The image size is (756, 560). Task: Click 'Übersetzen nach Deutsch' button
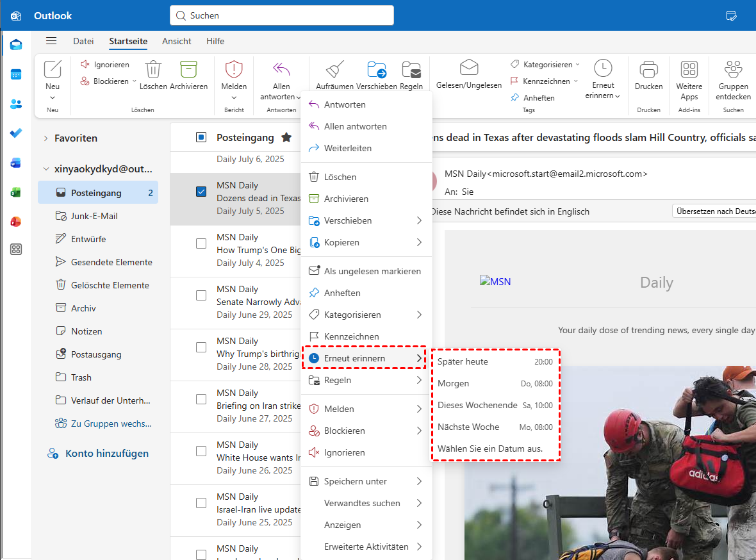click(714, 211)
